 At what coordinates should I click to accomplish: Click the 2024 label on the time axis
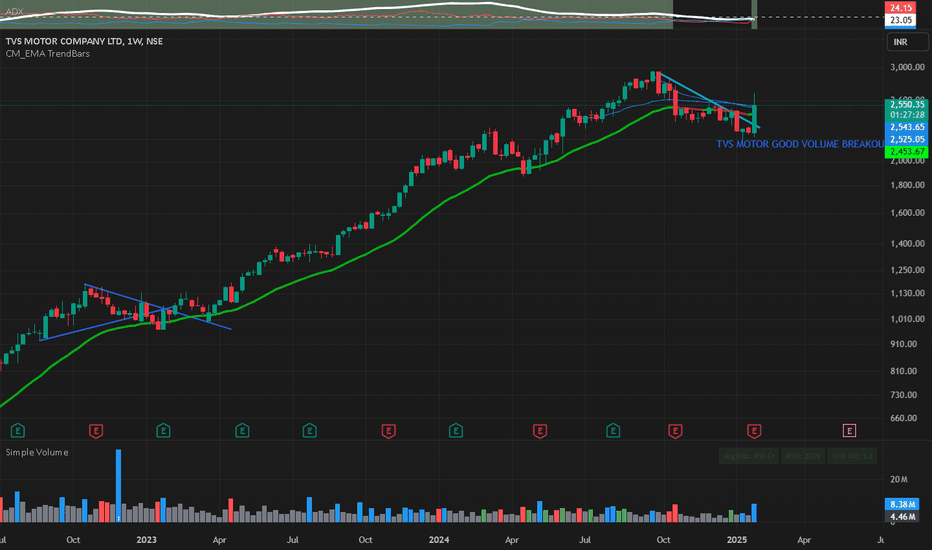pos(439,540)
